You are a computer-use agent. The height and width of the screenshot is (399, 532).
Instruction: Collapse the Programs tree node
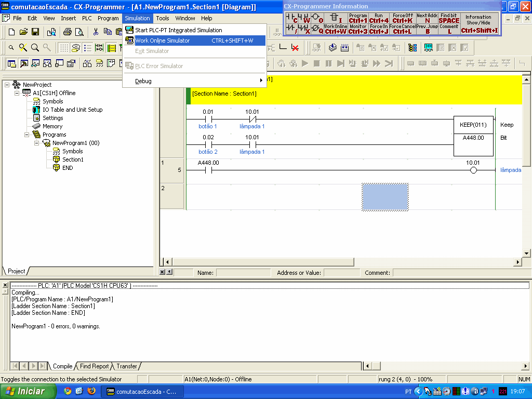click(27, 135)
